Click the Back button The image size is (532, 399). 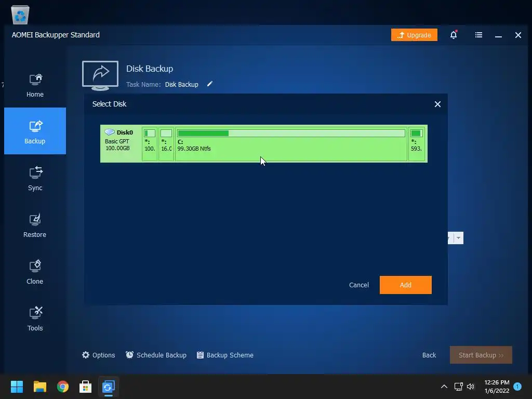[429, 355]
